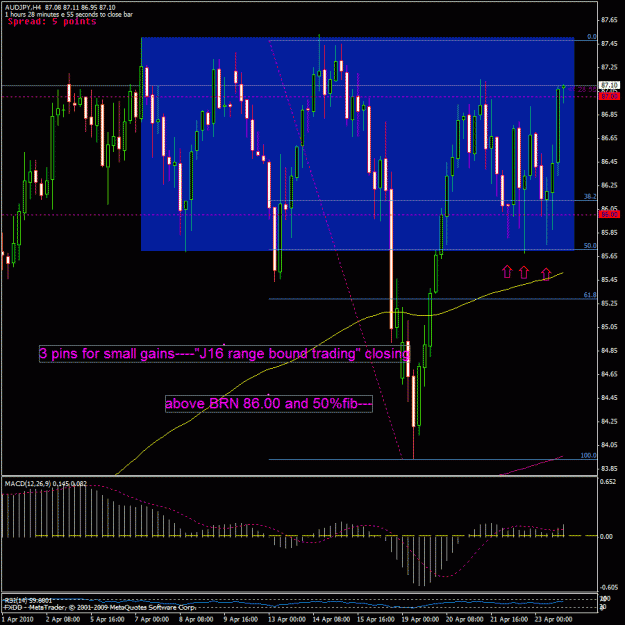This screenshot has height=625, width=625.
Task: Click the MACD scale value 0.652
Action: tap(607, 482)
